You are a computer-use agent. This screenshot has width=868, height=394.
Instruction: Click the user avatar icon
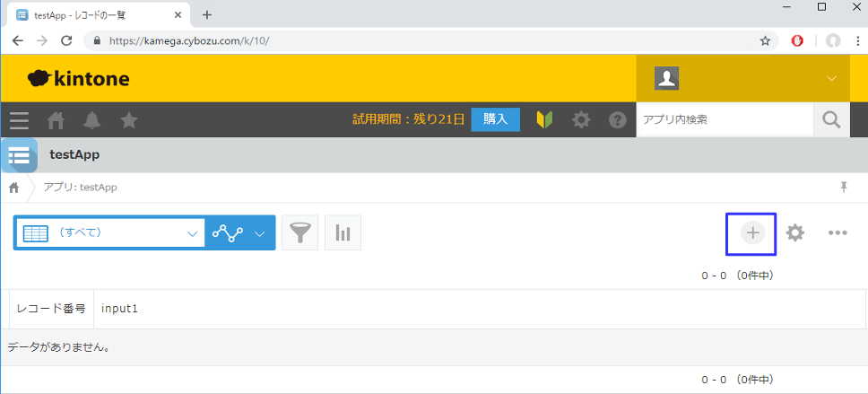coord(666,78)
